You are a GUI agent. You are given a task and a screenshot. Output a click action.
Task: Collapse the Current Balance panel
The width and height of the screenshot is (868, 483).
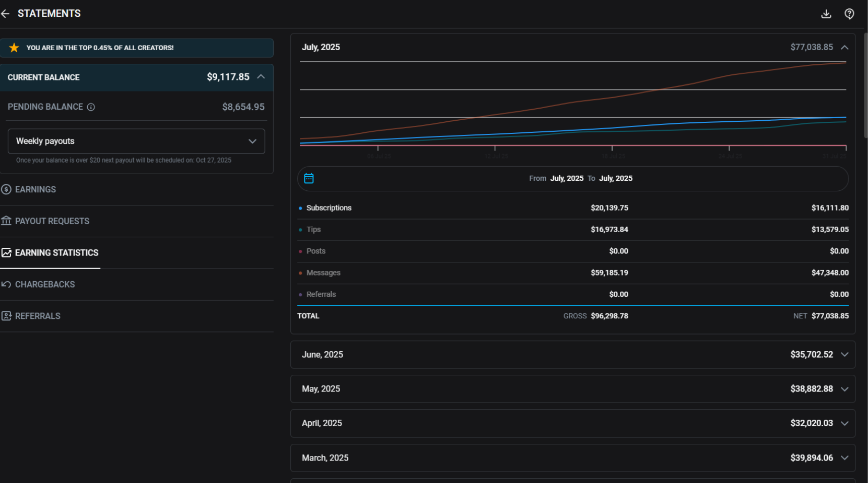pos(261,76)
